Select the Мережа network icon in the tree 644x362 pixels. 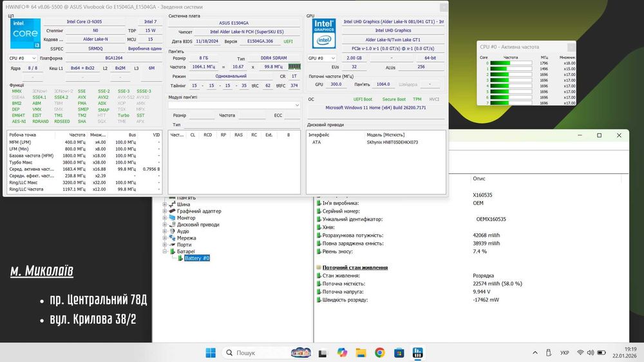pos(173,238)
